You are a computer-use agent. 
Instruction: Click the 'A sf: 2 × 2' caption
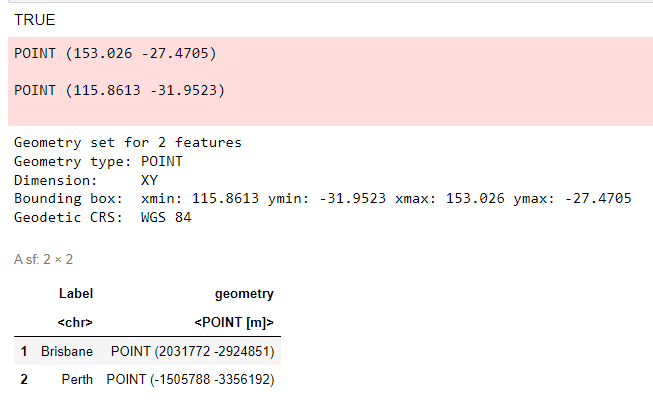(43, 259)
